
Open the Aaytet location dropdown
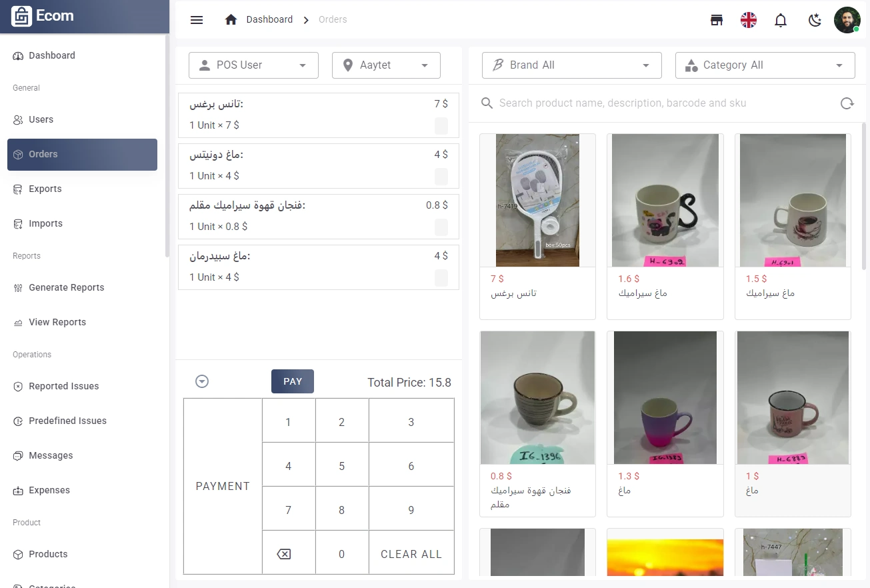pyautogui.click(x=385, y=65)
